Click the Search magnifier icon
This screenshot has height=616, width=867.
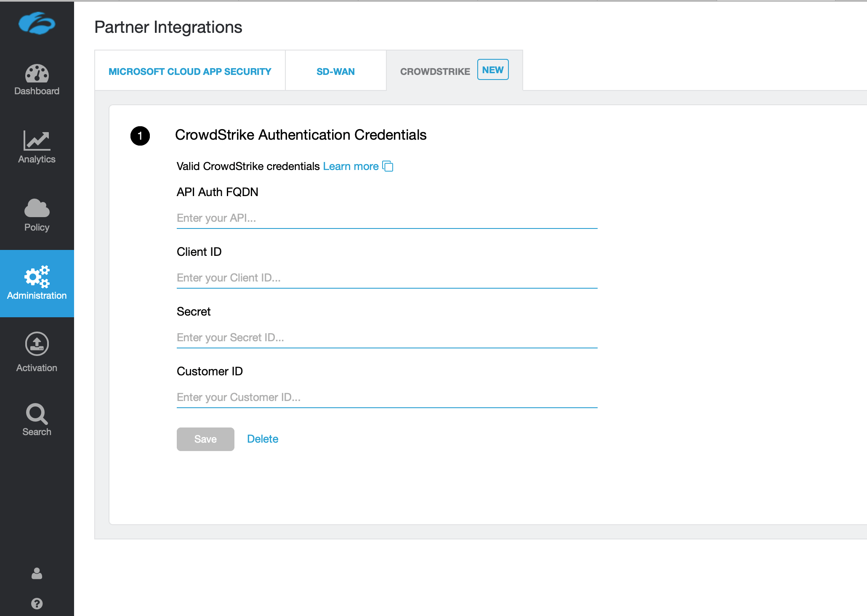click(x=37, y=414)
